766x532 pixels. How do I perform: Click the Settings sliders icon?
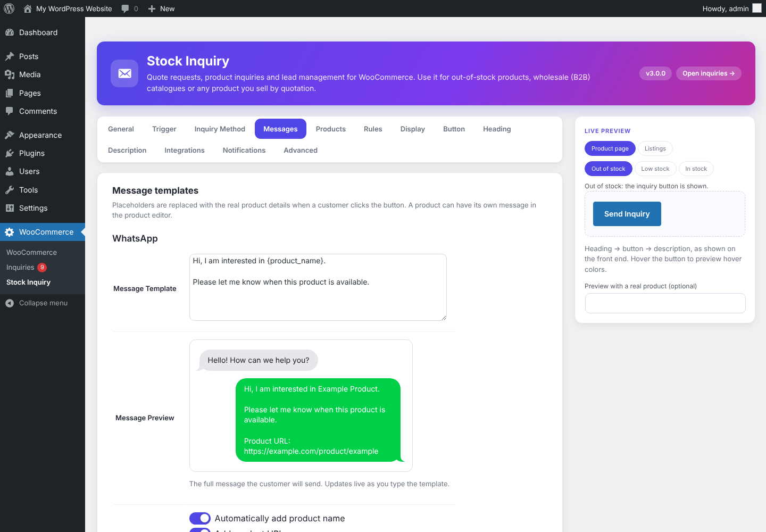(x=10, y=208)
